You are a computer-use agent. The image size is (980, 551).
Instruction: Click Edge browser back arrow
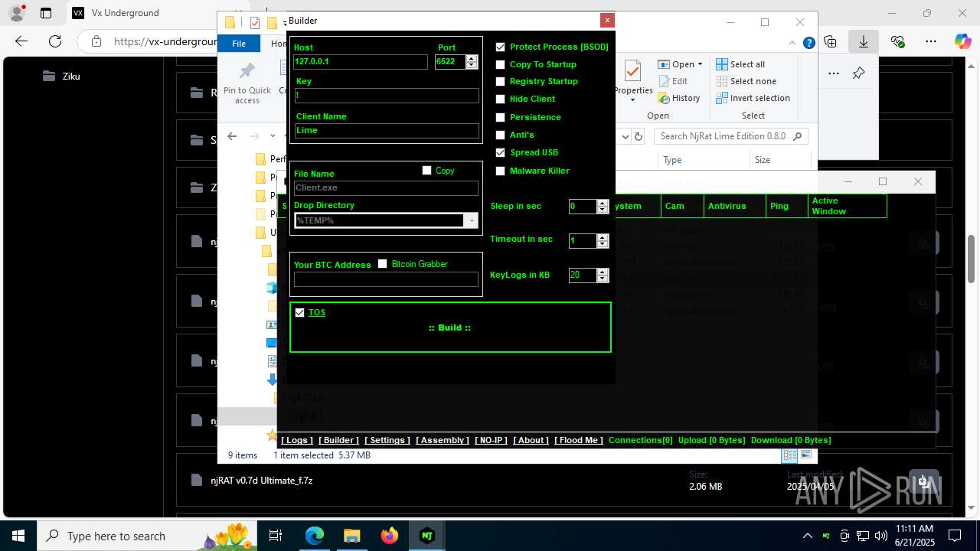coord(21,41)
